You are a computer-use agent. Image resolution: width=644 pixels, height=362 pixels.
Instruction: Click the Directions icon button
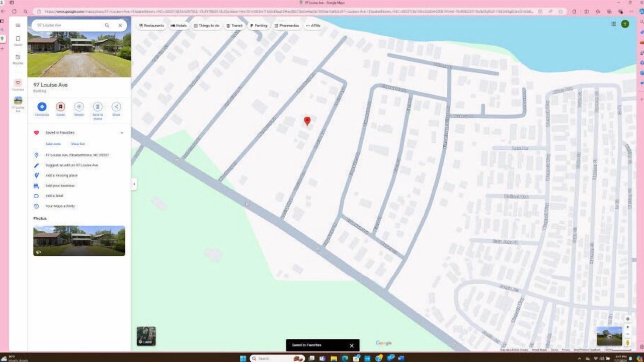pyautogui.click(x=42, y=107)
